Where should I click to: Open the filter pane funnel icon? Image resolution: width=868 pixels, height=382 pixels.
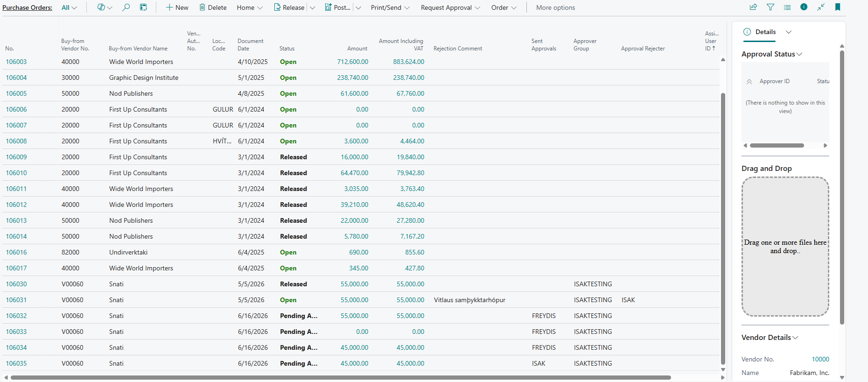tap(770, 7)
